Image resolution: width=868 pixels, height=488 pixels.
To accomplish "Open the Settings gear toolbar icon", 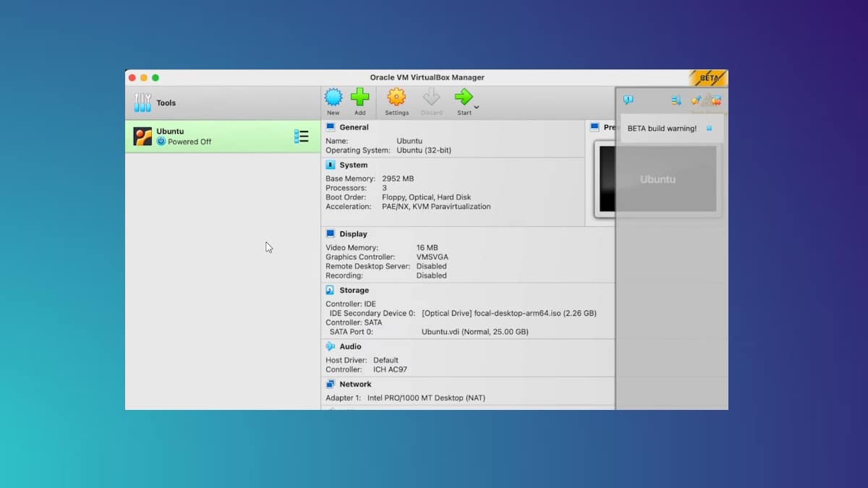I will pos(396,98).
